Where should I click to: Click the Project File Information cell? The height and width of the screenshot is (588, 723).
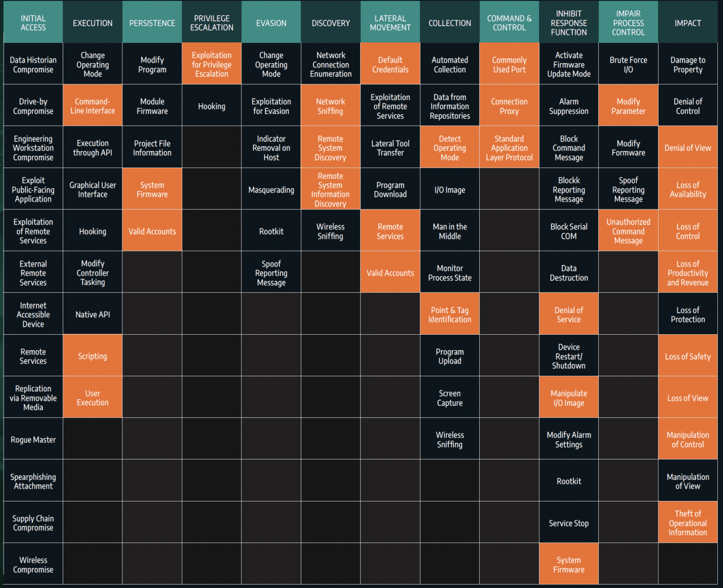(x=152, y=147)
